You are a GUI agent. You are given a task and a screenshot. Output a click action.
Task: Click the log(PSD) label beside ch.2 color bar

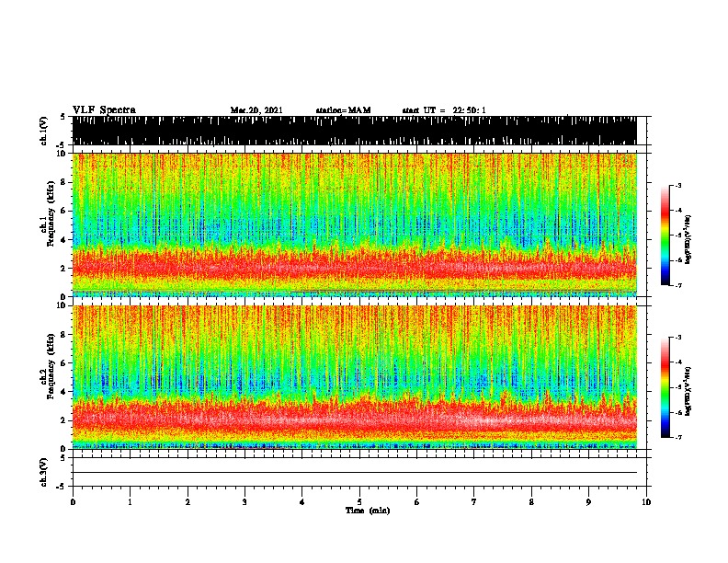point(688,391)
